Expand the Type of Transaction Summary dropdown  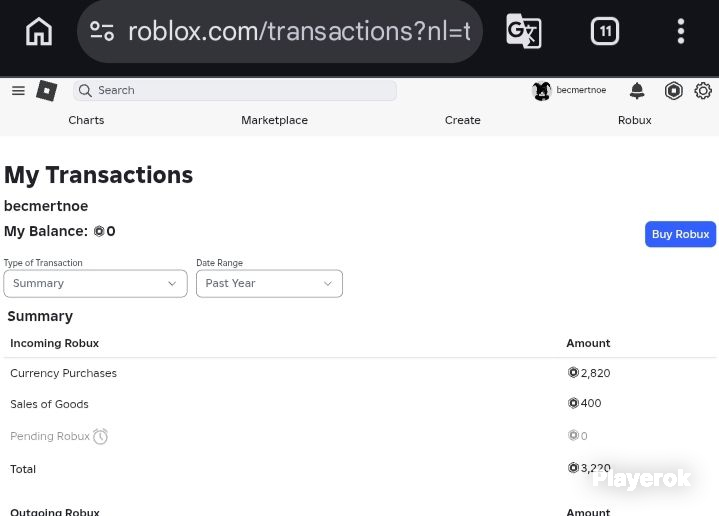coord(95,283)
